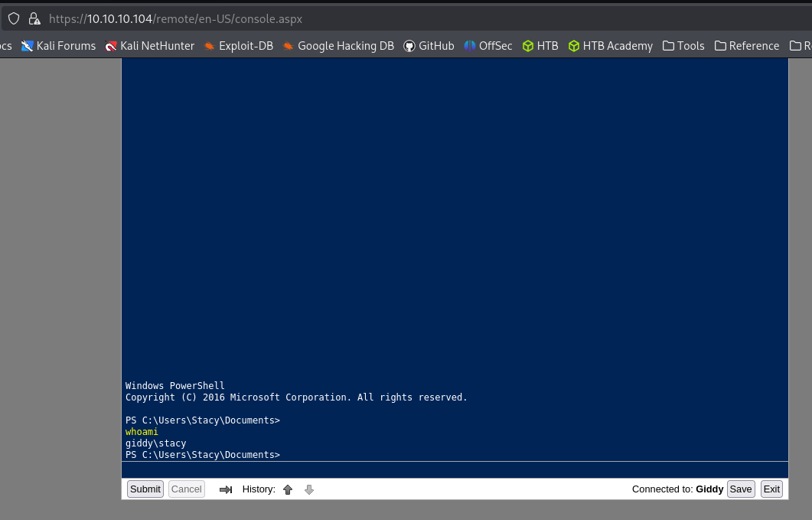
Task: Click the yellow whoami command text
Action: click(142, 432)
